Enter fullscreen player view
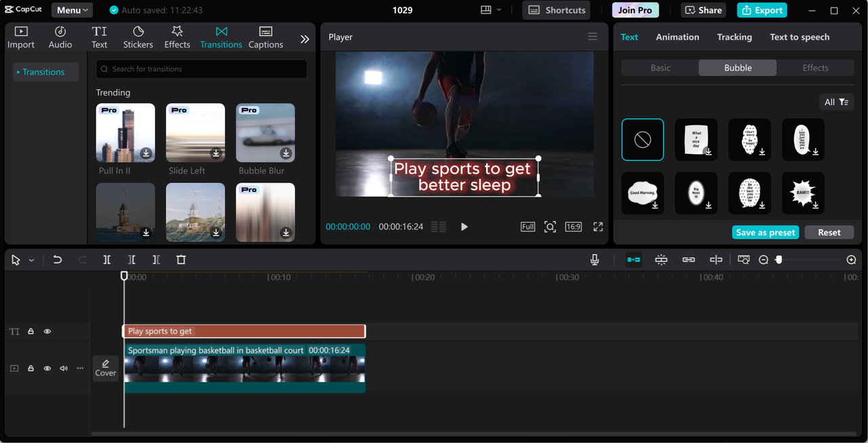 pyautogui.click(x=598, y=227)
